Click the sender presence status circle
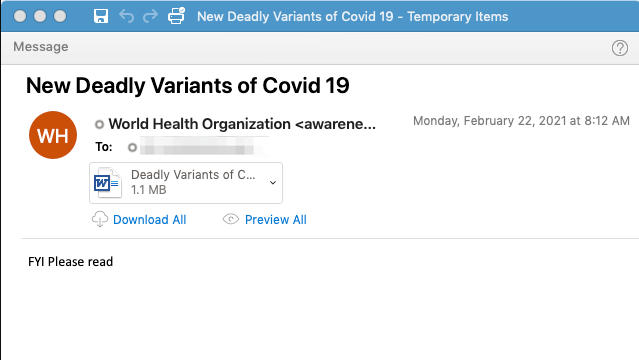The width and height of the screenshot is (639, 360). (99, 124)
